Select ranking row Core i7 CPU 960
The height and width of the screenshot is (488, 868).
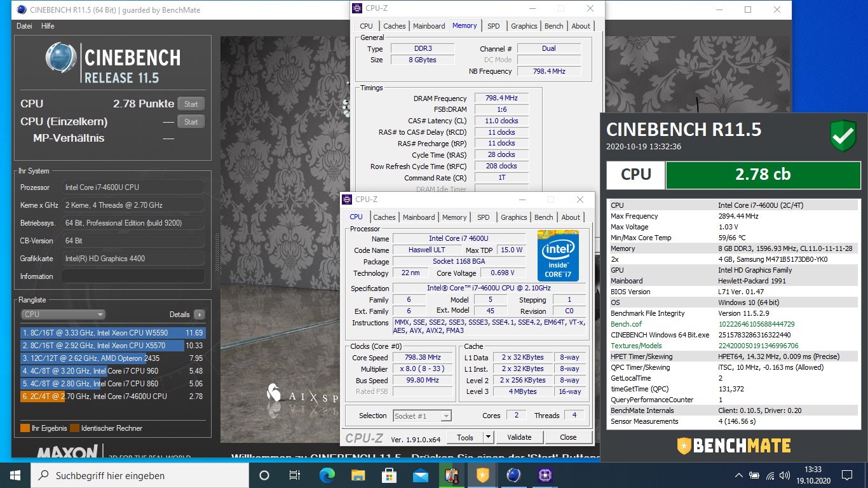coord(112,371)
